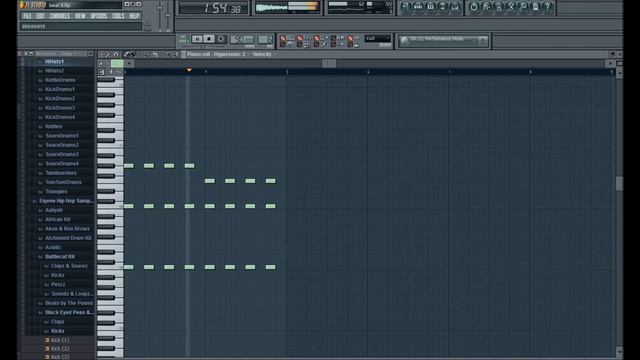Click the pause button in transport
The height and width of the screenshot is (360, 640).
pyautogui.click(x=197, y=39)
